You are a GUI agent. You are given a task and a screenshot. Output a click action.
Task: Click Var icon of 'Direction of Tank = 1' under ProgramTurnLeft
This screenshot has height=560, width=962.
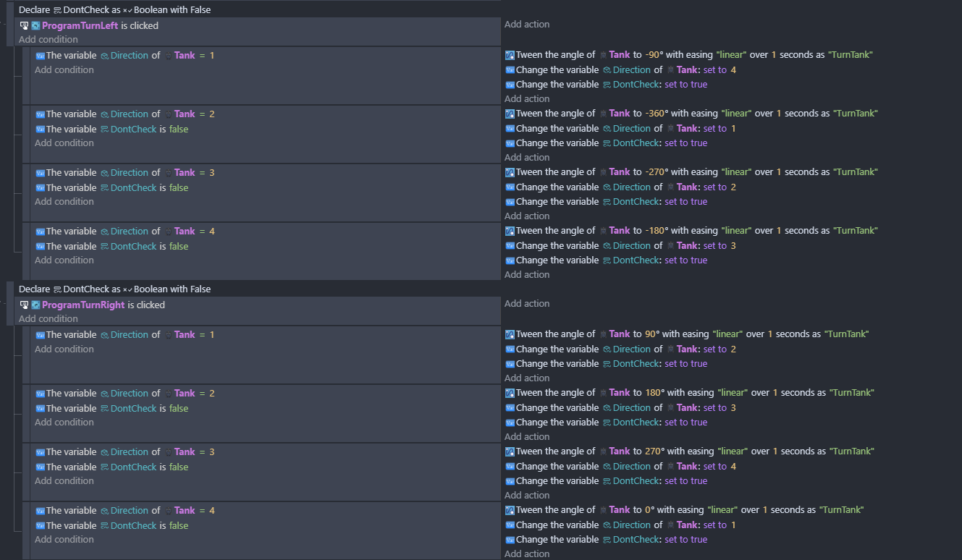coord(40,56)
